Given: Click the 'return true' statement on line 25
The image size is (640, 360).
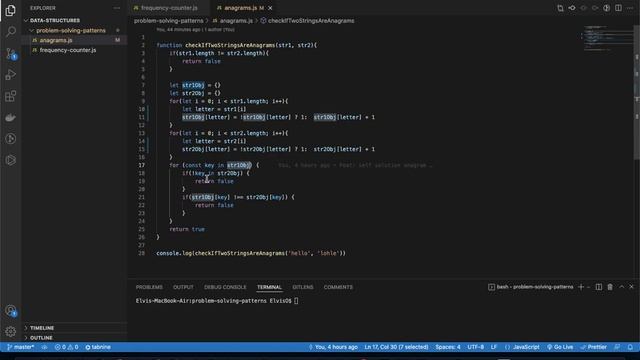Looking at the screenshot, I should click(x=187, y=229).
